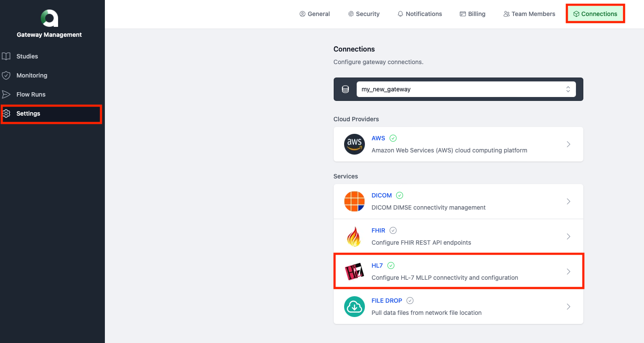Screen dimensions: 644x343
Task: Open the General tab
Action: [x=315, y=14]
